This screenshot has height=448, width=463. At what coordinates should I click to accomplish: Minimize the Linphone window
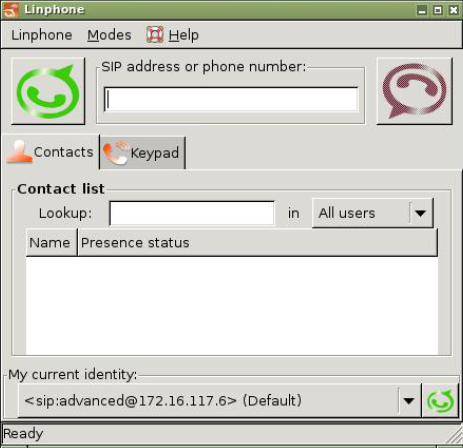coord(422,10)
